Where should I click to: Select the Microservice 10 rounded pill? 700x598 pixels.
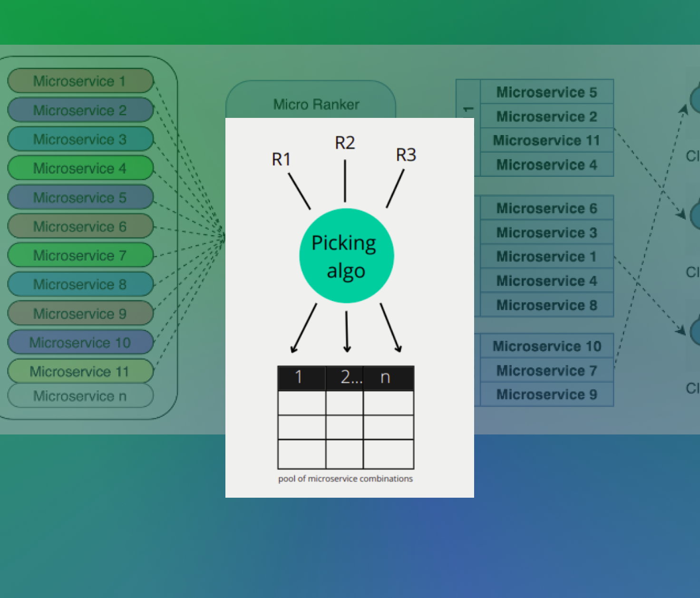click(x=80, y=342)
